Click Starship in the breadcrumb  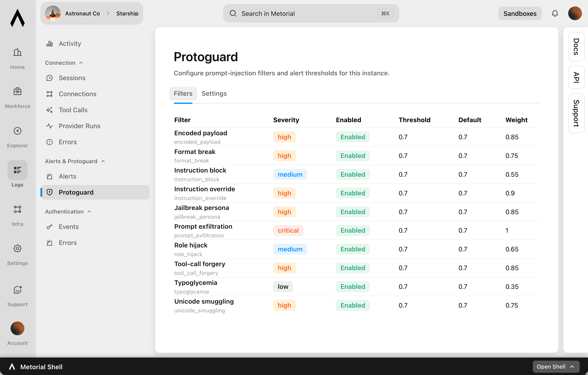(x=127, y=13)
